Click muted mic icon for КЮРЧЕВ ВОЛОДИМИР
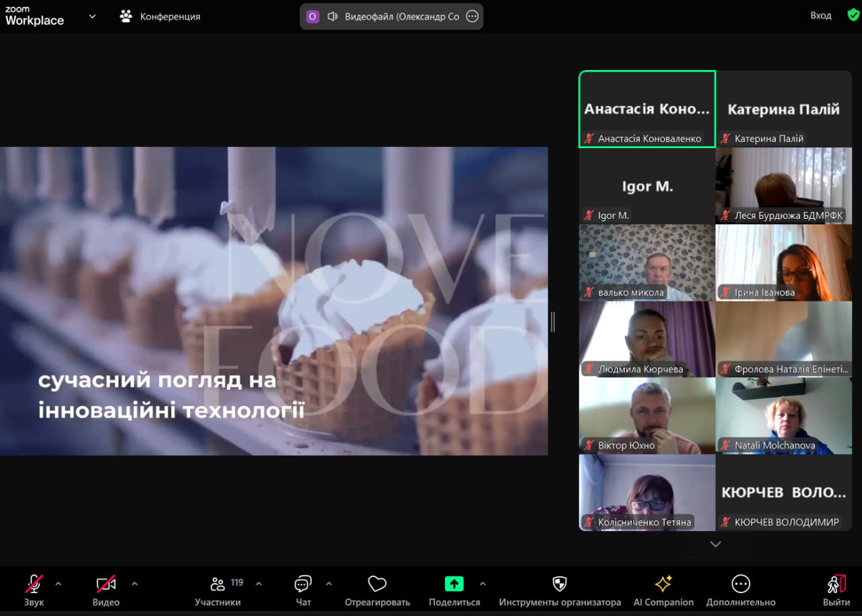This screenshot has height=616, width=862. [726, 522]
